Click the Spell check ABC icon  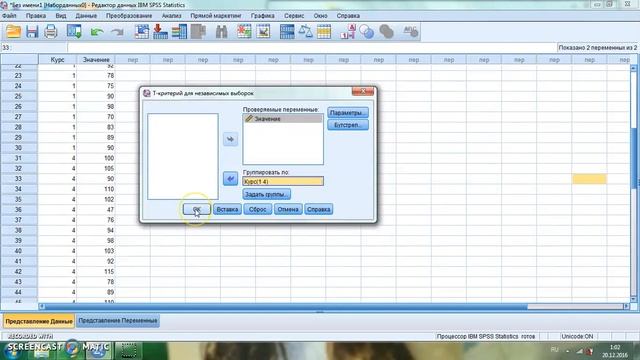point(410,32)
